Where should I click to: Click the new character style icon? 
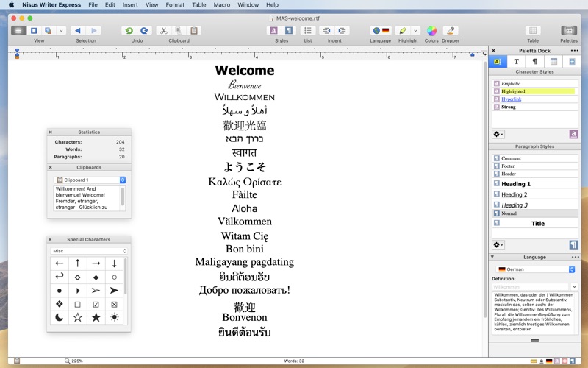tap(573, 134)
